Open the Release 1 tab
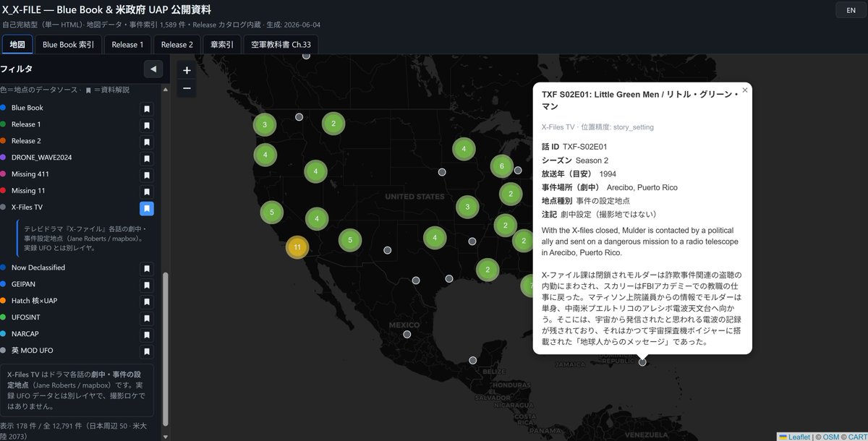868x441 pixels. (x=127, y=44)
